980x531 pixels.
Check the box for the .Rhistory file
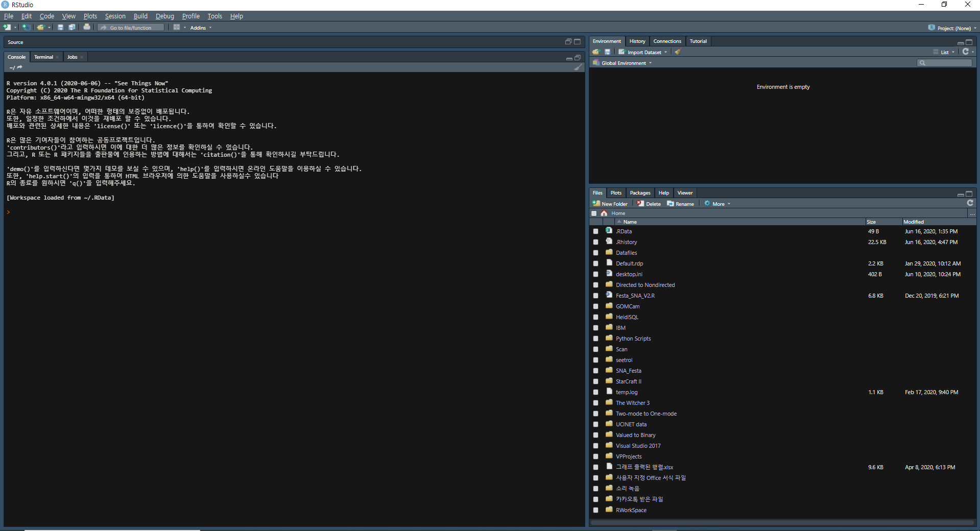[595, 242]
